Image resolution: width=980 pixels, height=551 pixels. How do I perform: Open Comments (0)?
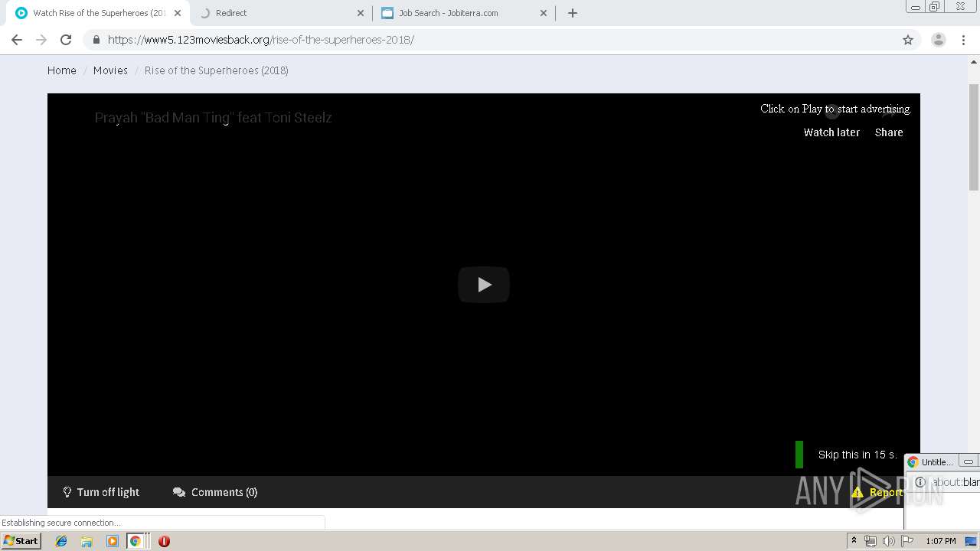point(215,492)
